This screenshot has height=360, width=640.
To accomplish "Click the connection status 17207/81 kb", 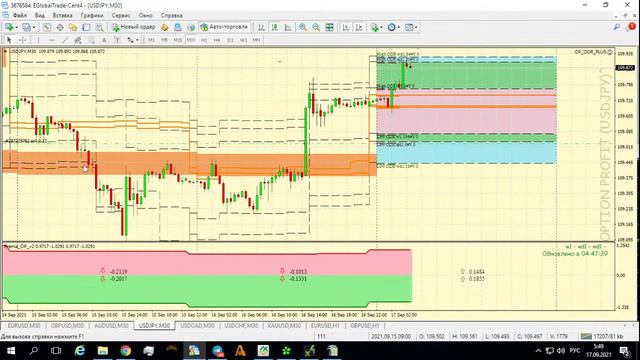I will (x=602, y=336).
